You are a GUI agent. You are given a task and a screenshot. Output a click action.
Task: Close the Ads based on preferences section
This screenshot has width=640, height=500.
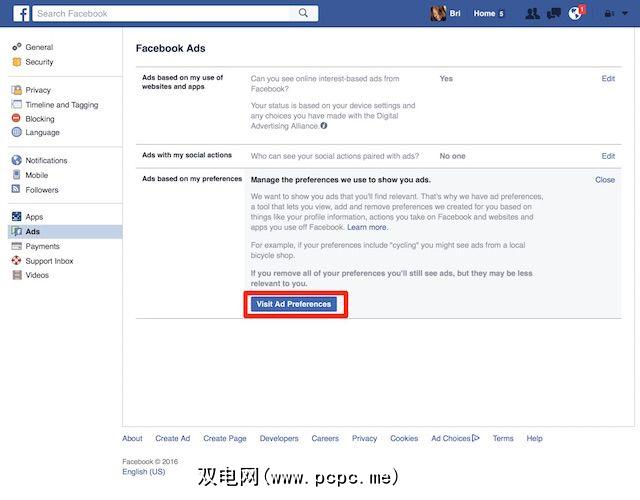coord(604,180)
